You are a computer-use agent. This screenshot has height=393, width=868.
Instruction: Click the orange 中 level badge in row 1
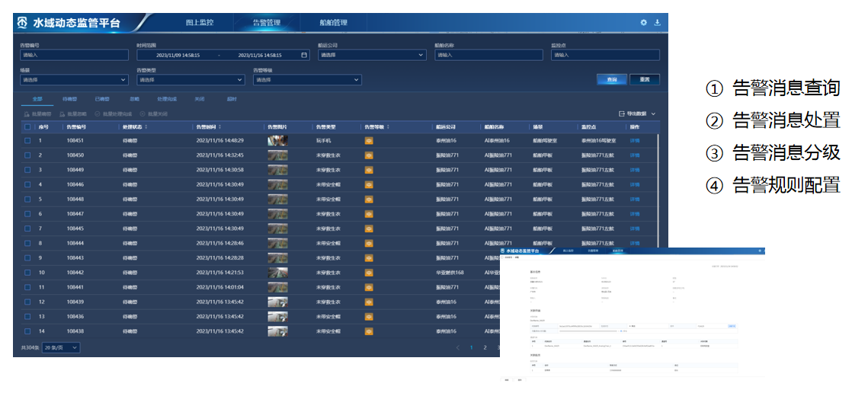click(369, 141)
